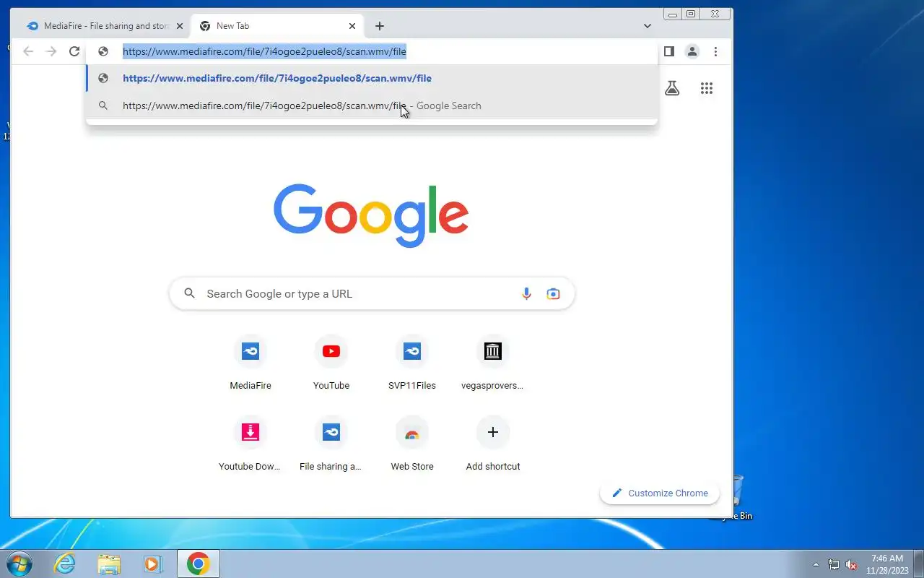The width and height of the screenshot is (924, 578).
Task: Open the taskbar clock showing 7:46 AM
Action: pyautogui.click(x=887, y=564)
